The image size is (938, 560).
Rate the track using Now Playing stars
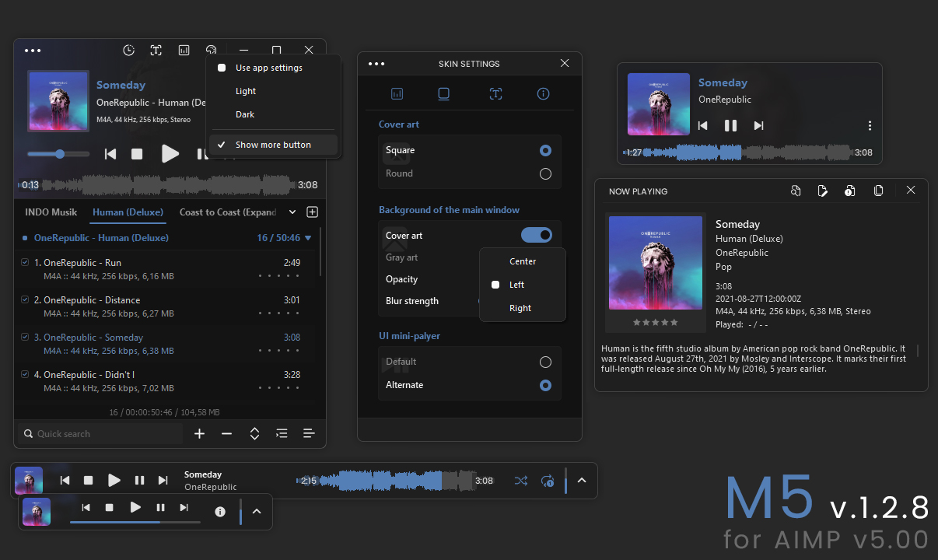[656, 322]
